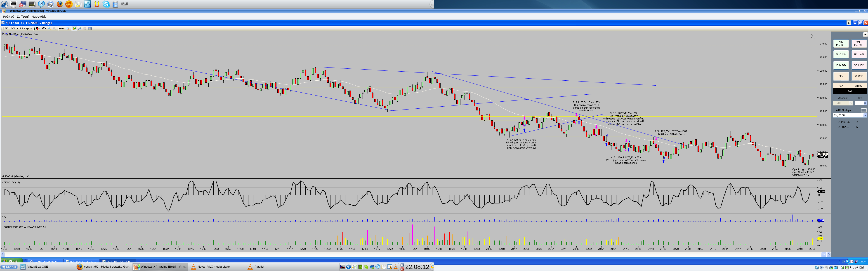868x271 pixels.
Task: Jump chart to latest bar arrow icon
Action: pyautogui.click(x=812, y=36)
